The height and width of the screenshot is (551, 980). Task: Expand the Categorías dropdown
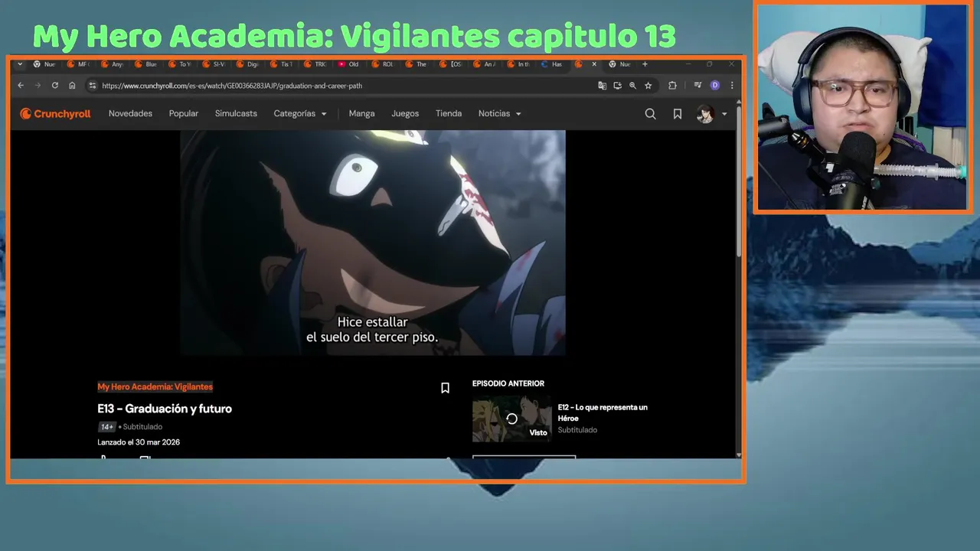pyautogui.click(x=300, y=113)
